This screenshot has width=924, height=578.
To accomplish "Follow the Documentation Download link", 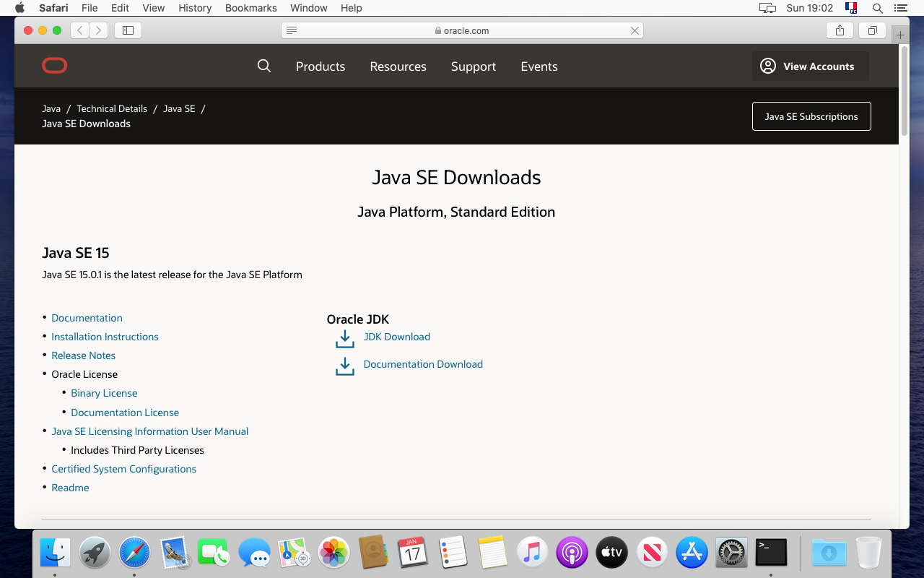I will coord(423,364).
